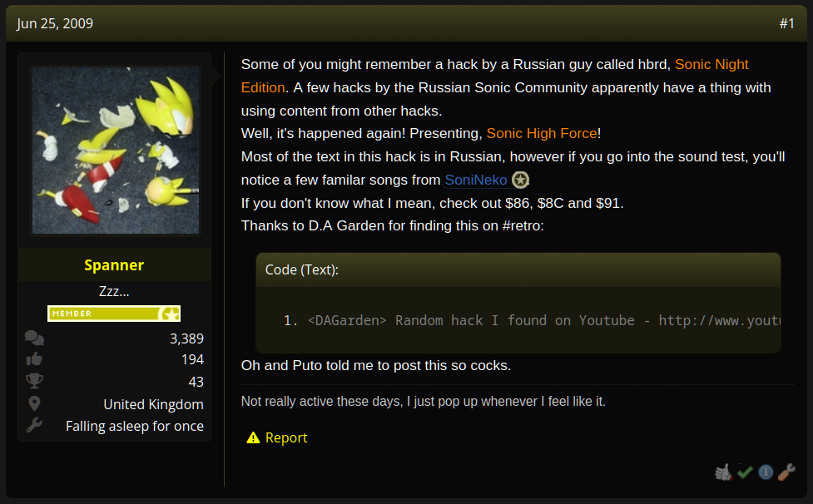The width and height of the screenshot is (813, 504).
Task: Click the wrench icon beside Falling asleep for once
Action: (x=34, y=425)
